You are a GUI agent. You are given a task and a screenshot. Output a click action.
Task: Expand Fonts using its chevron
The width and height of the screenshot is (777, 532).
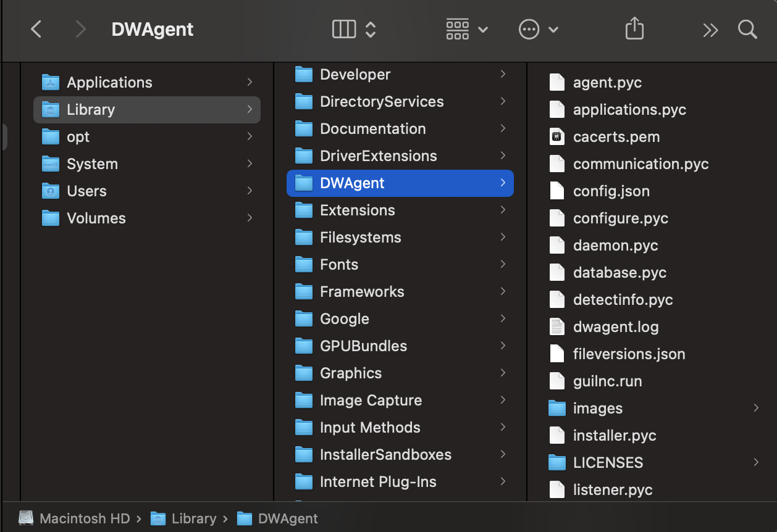503,264
